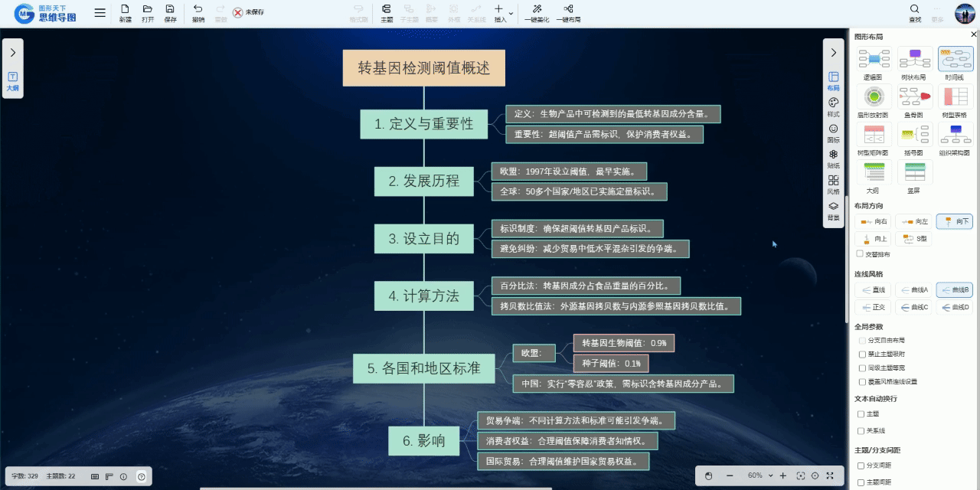Click the 新建 (New) file icon
This screenshot has width=980, height=490.
click(x=125, y=9)
